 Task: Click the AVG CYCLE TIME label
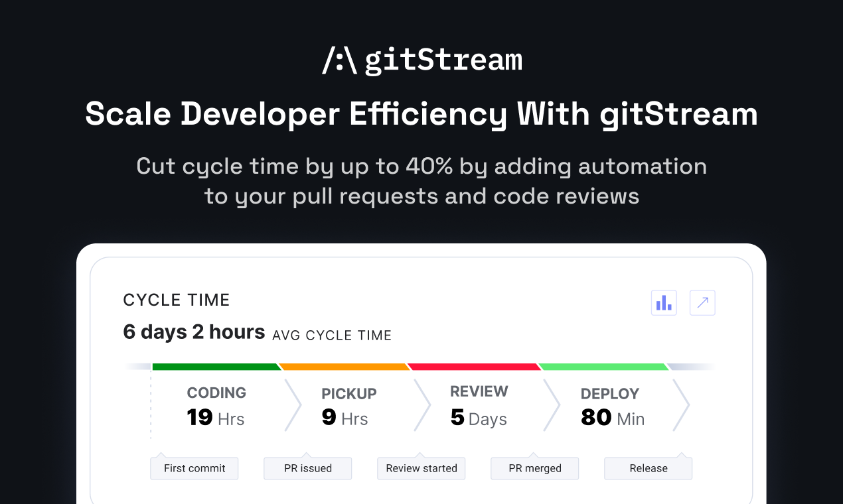(x=332, y=336)
